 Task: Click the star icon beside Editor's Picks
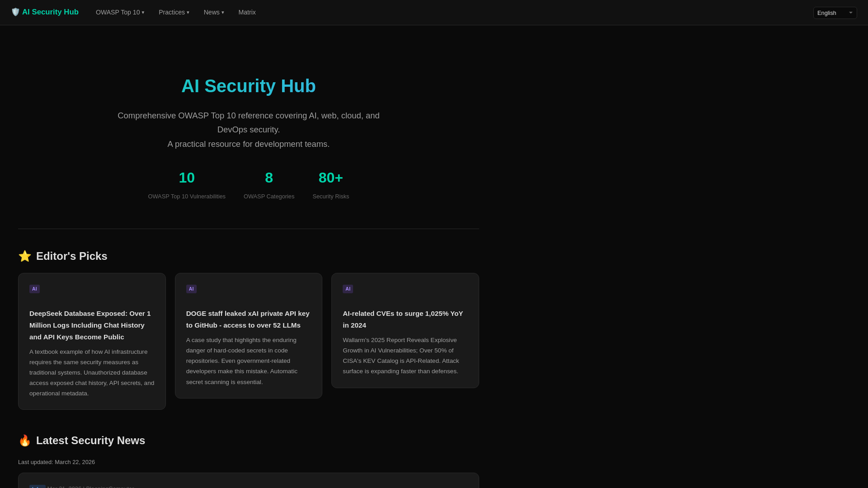coord(25,256)
